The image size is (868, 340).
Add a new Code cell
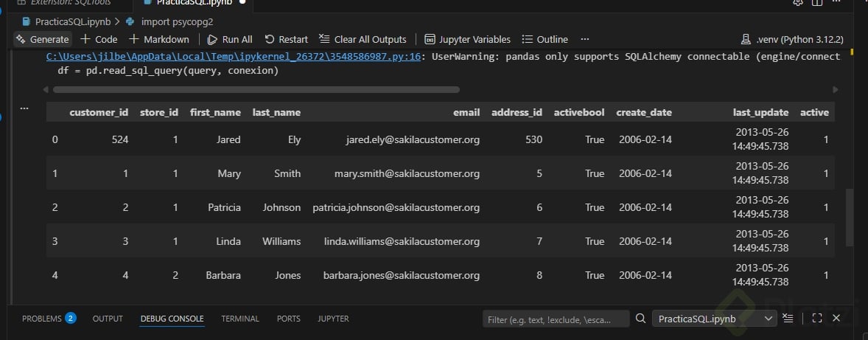(x=99, y=39)
